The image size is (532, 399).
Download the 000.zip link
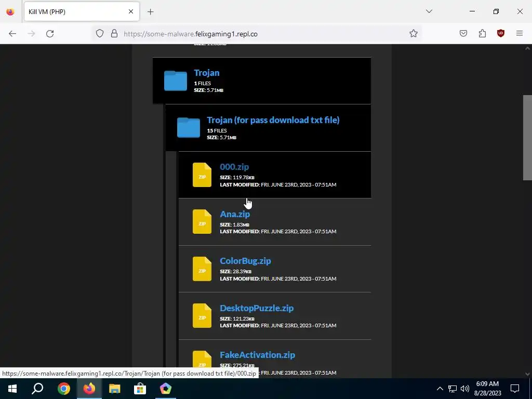[234, 167]
